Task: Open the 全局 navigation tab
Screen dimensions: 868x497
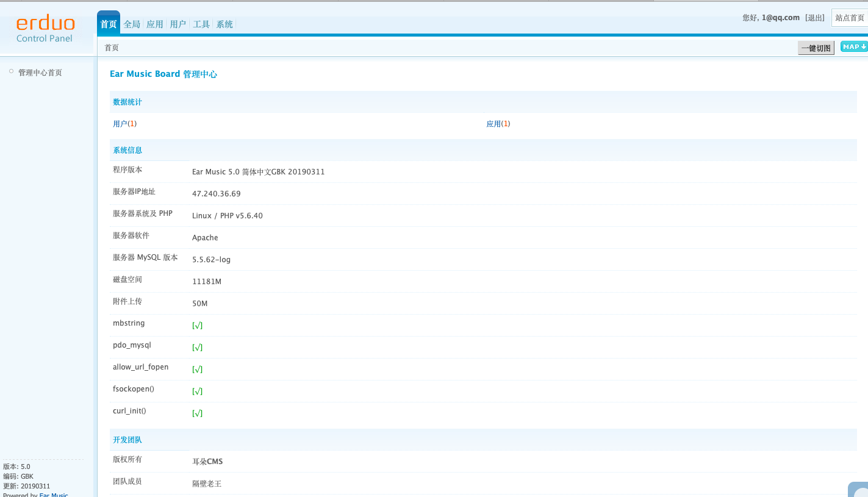Action: pos(132,24)
